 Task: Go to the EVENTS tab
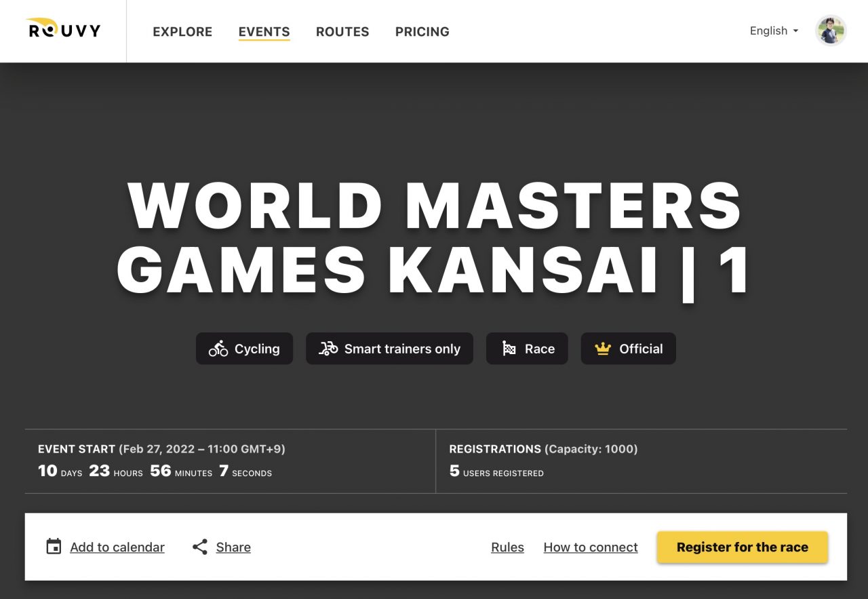tap(264, 32)
